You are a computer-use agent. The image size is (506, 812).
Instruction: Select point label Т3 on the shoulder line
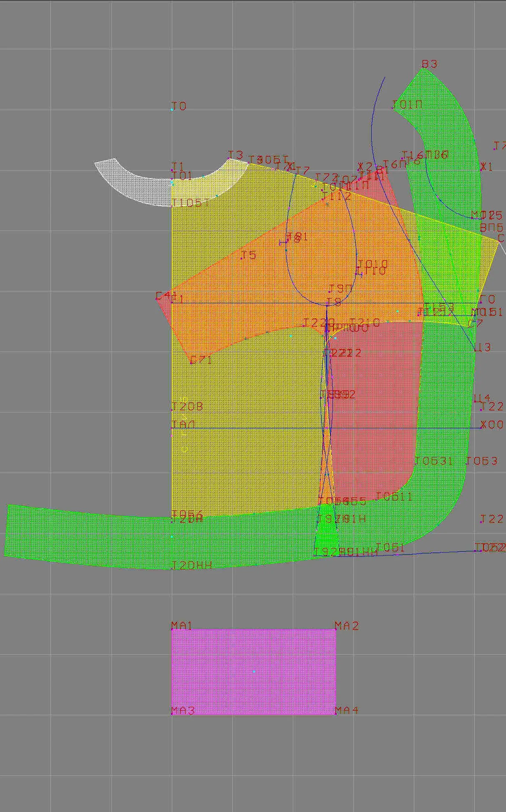pos(236,155)
